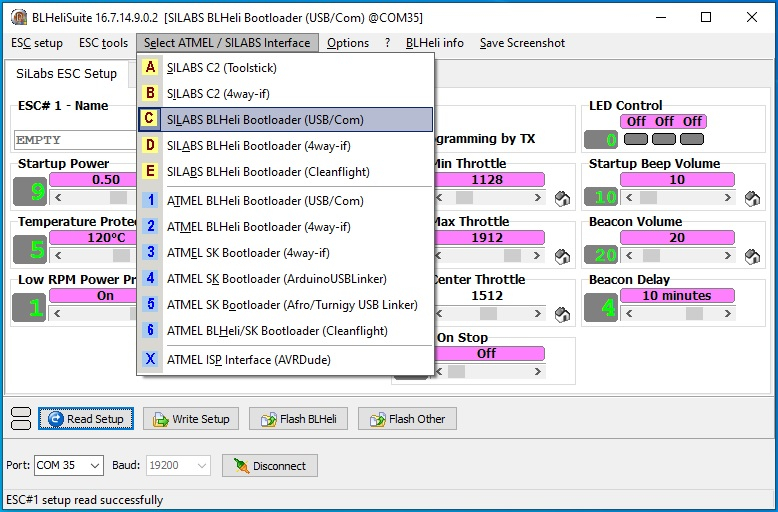Toggle the third LED Control switch
The width and height of the screenshot is (778, 512).
click(692, 139)
